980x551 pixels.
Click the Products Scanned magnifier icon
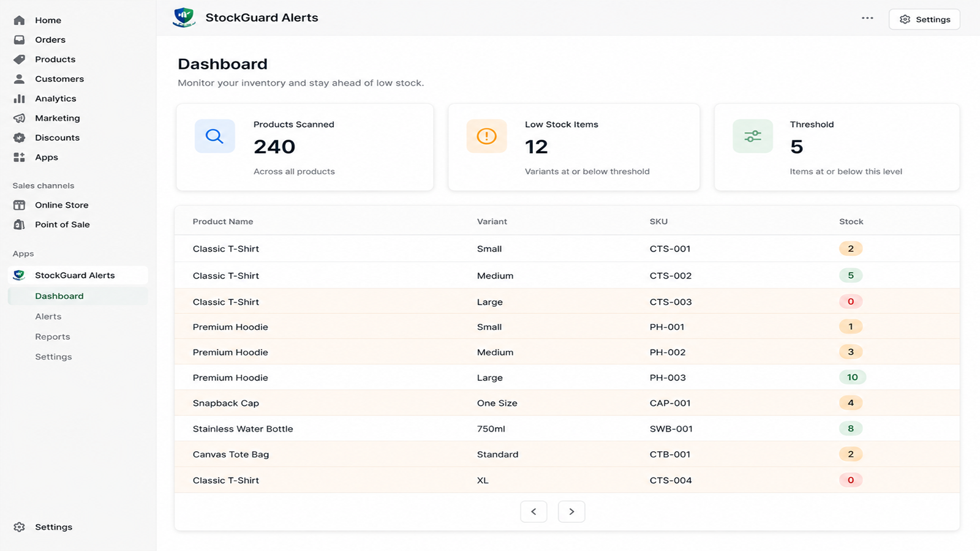(214, 136)
